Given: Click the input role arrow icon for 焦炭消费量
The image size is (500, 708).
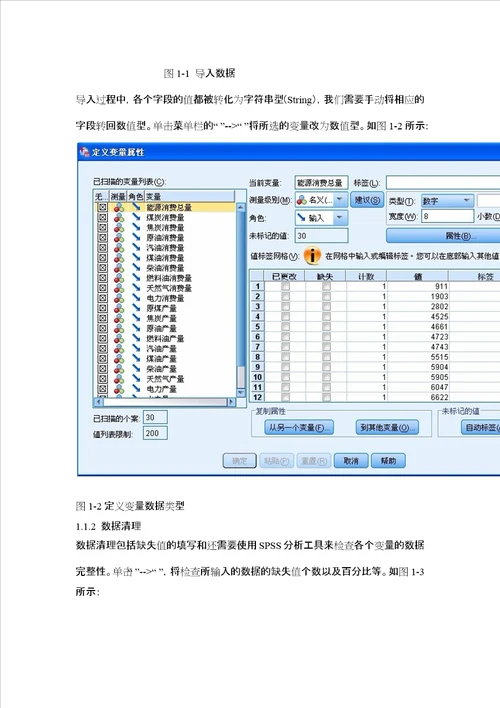Looking at the screenshot, I should [x=136, y=228].
